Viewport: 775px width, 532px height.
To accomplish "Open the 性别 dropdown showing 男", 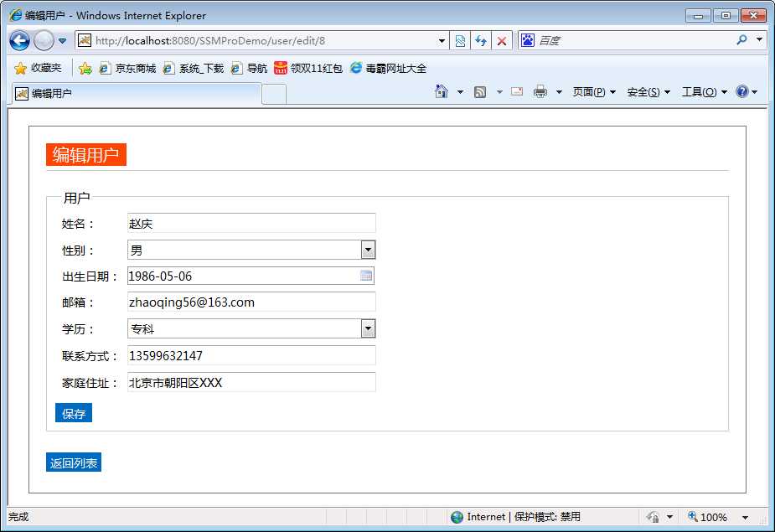I will tap(251, 250).
